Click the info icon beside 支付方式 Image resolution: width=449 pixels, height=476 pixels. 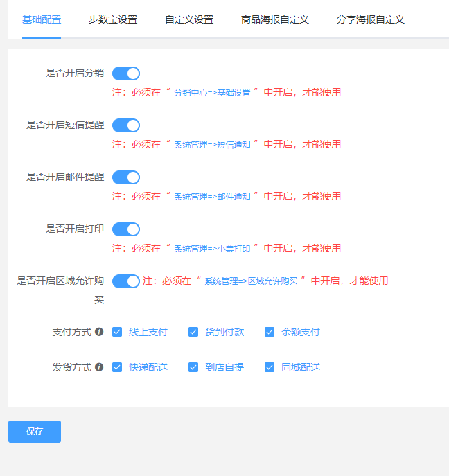coord(99,332)
